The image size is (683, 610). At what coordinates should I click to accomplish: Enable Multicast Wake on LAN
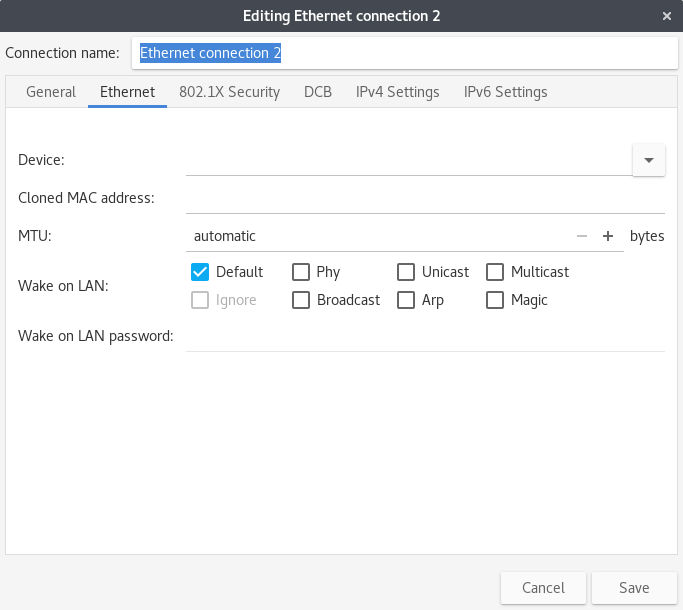495,272
